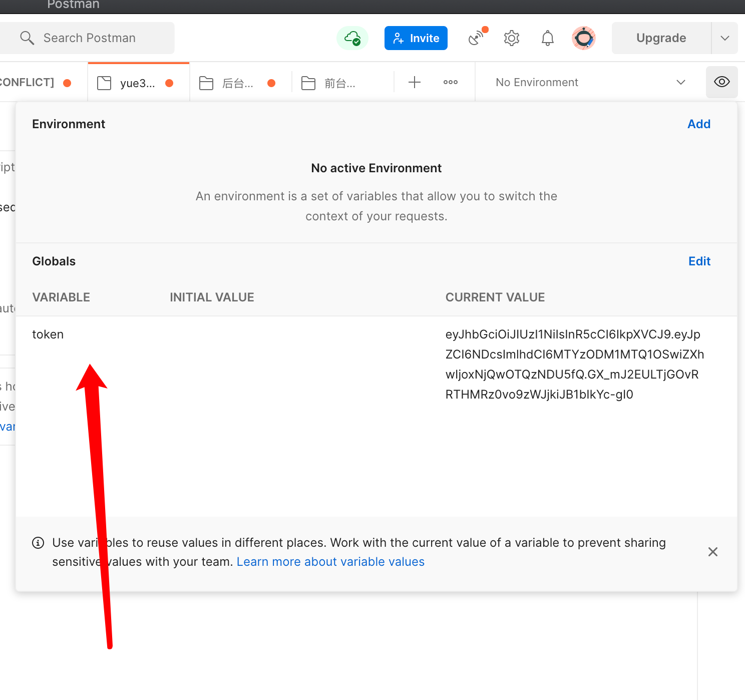Screen dimensions: 745x700
Task: Click the info icon in the variables tip
Action: click(x=38, y=543)
